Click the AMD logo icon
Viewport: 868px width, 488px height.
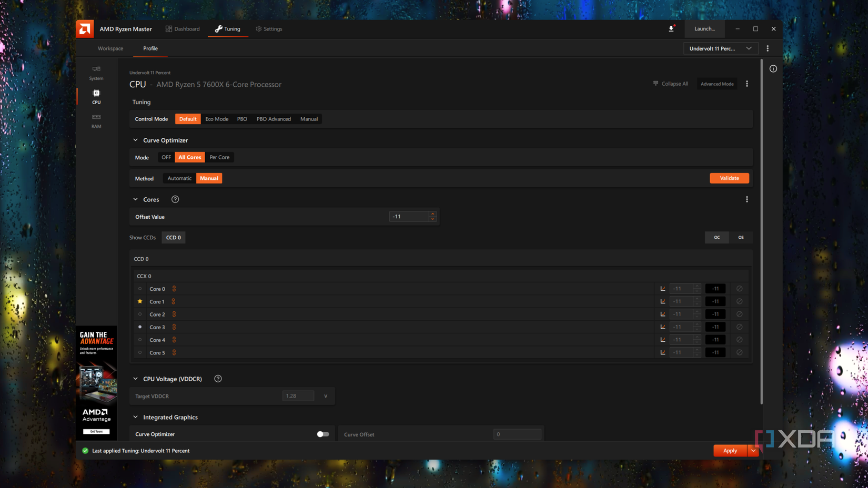coord(85,29)
